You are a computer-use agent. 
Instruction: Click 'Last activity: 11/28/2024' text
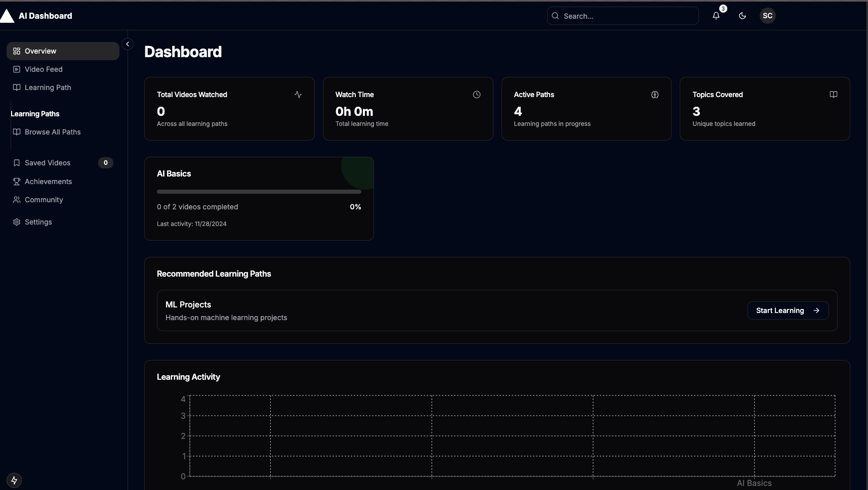click(192, 224)
